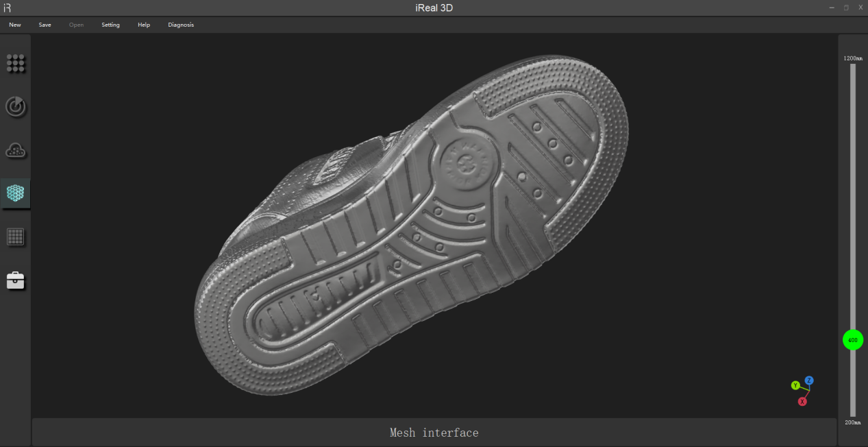The height and width of the screenshot is (447, 868).
Task: Close the iReal 3D window
Action: (860, 8)
